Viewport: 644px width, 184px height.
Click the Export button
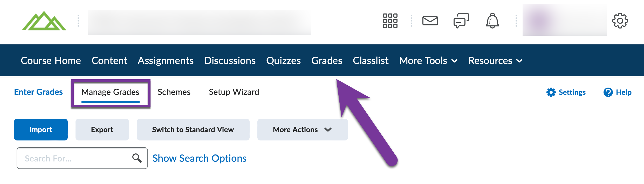point(102,129)
